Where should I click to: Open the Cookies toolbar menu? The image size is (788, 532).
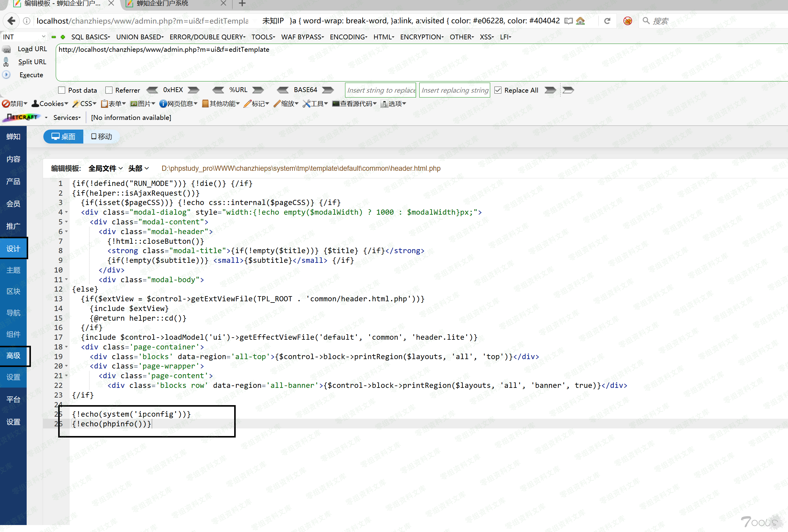pos(50,104)
